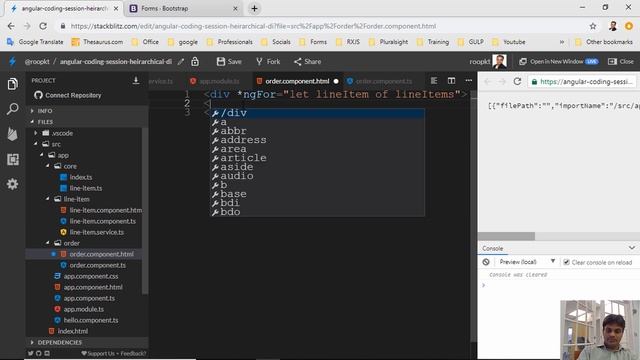Viewport: 640px width, 360px height.
Task: Choose /div from autocomplete list
Action: tap(317, 113)
